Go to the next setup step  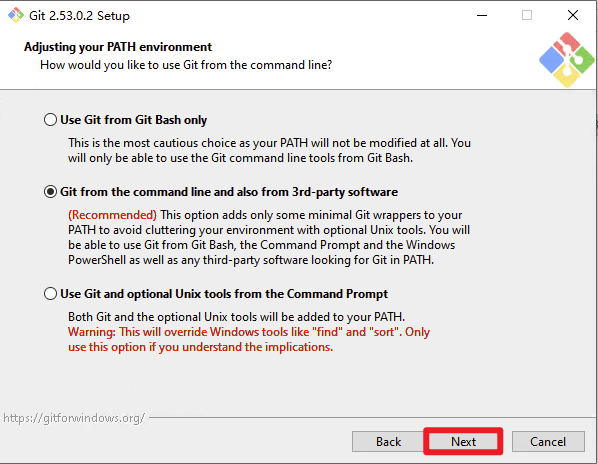pyautogui.click(x=463, y=442)
